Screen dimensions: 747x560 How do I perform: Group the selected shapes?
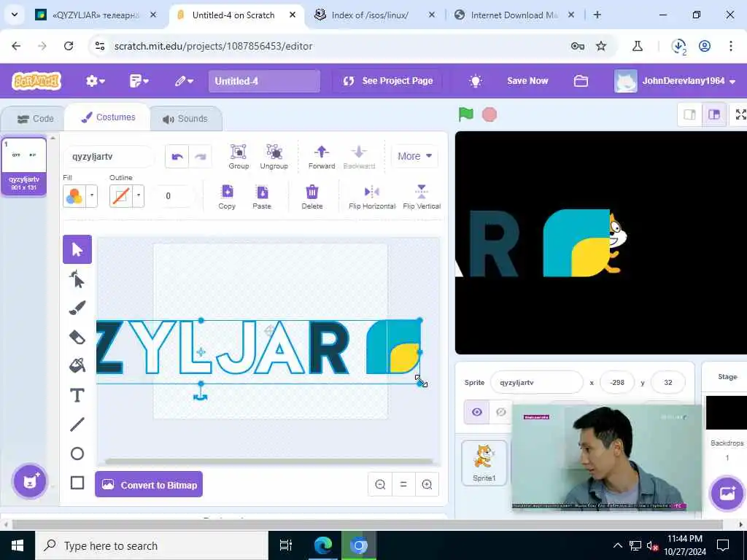tap(239, 157)
